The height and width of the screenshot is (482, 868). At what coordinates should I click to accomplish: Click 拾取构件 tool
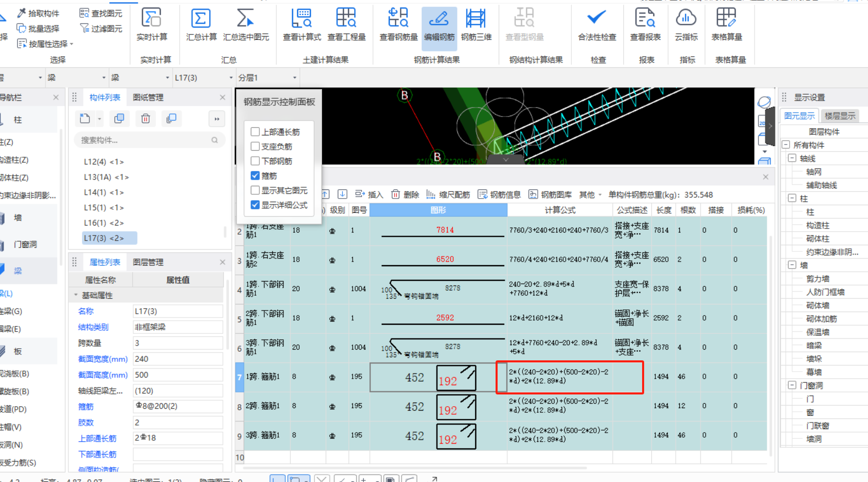(x=38, y=13)
